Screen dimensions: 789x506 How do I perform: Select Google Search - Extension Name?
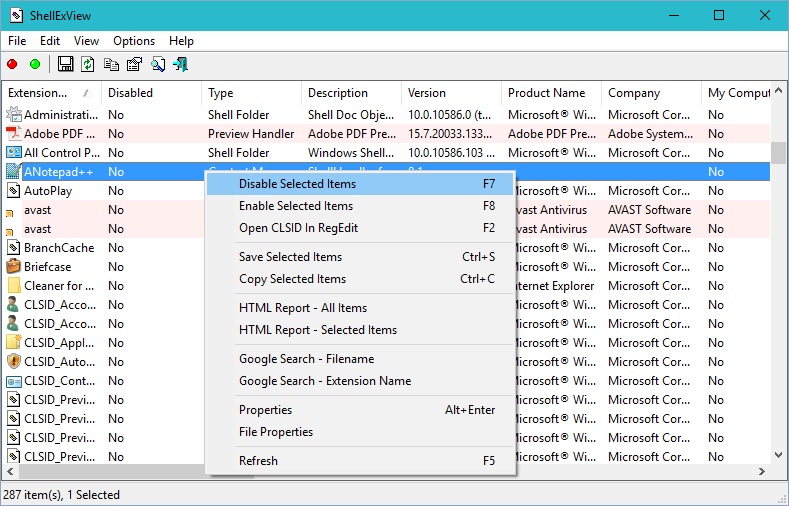pos(325,381)
